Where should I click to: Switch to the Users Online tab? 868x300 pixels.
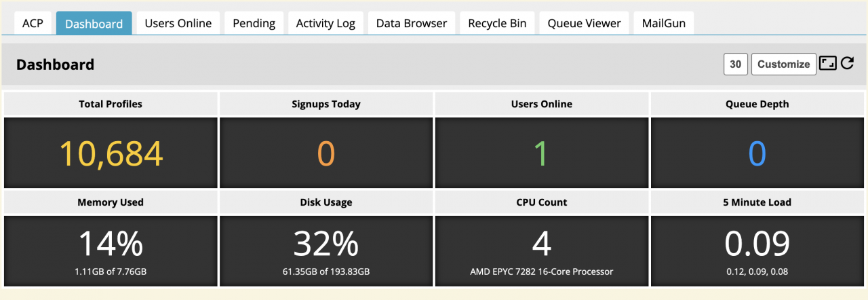coord(178,23)
